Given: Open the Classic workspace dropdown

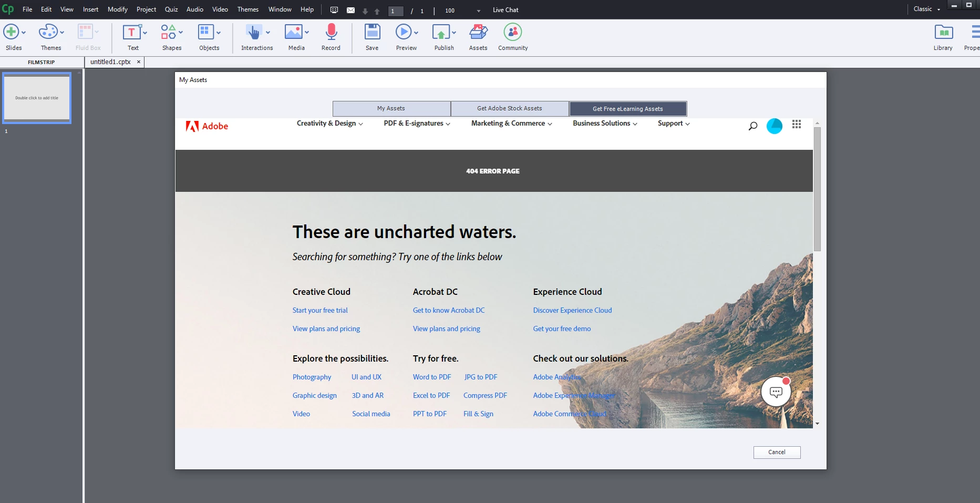Looking at the screenshot, I should pos(927,9).
